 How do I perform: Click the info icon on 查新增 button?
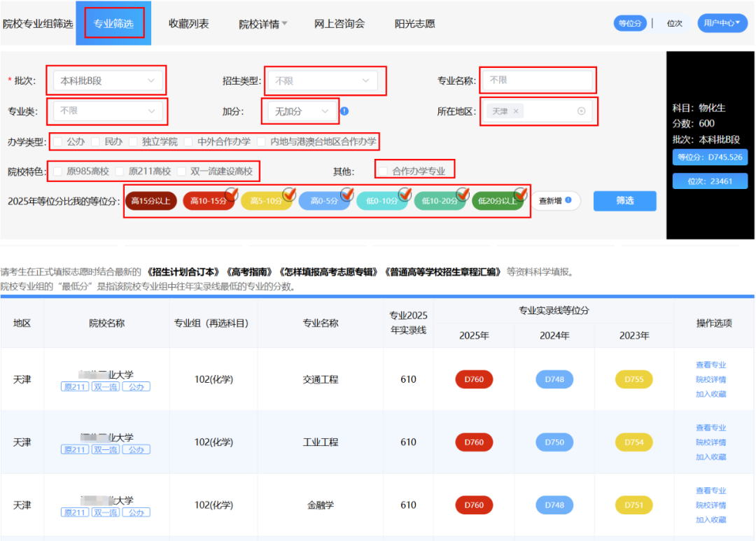click(x=568, y=200)
